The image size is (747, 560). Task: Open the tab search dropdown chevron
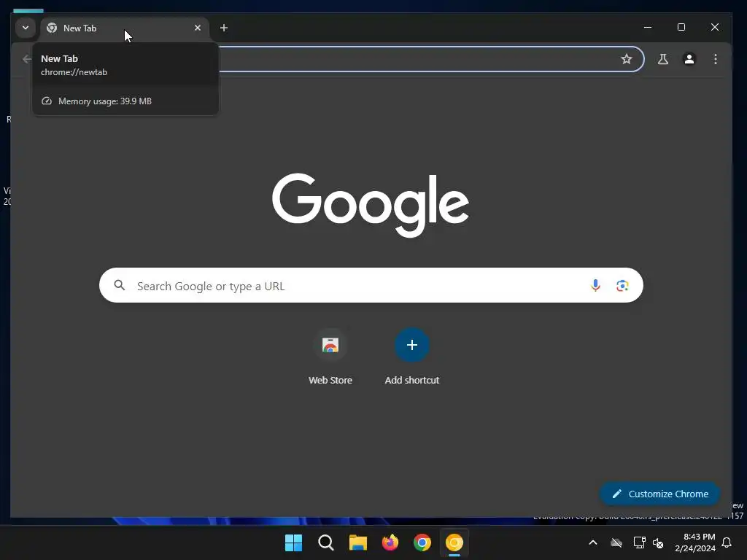coord(26,28)
